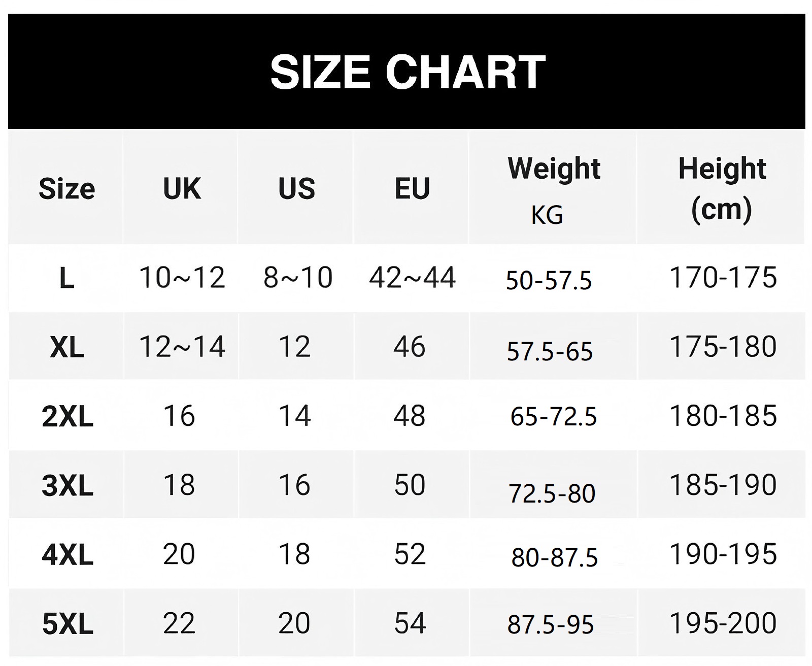812x666 pixels.
Task: Click the 4XL size row label
Action: pyautogui.click(x=67, y=554)
